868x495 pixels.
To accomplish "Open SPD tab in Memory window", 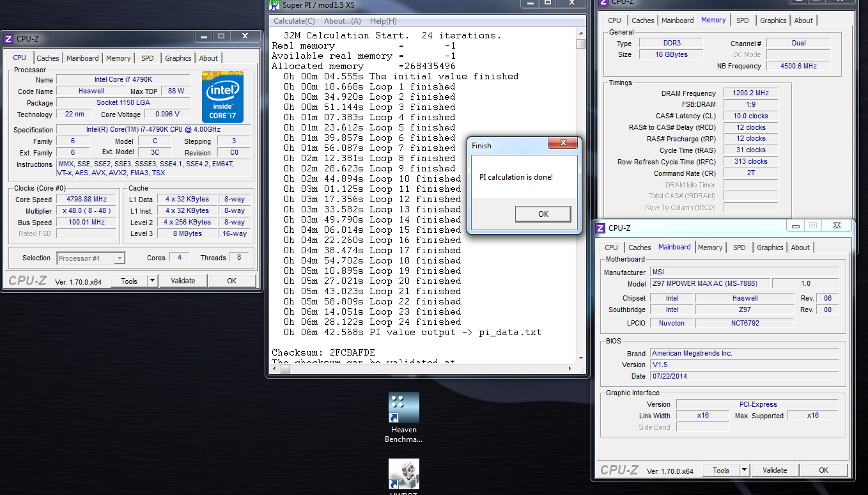I will 743,20.
